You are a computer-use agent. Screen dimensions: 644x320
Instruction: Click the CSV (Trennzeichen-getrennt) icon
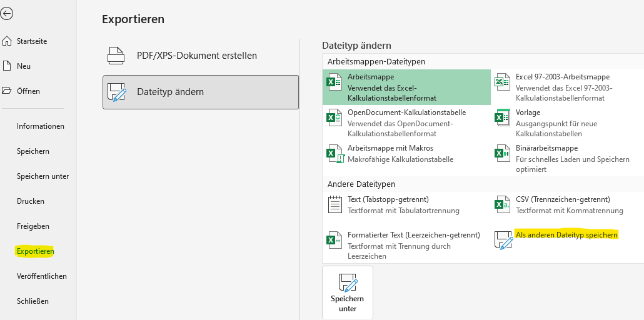point(502,204)
